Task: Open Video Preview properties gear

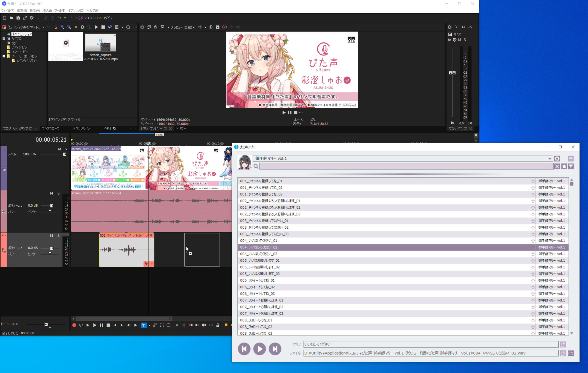Action: tap(142, 27)
